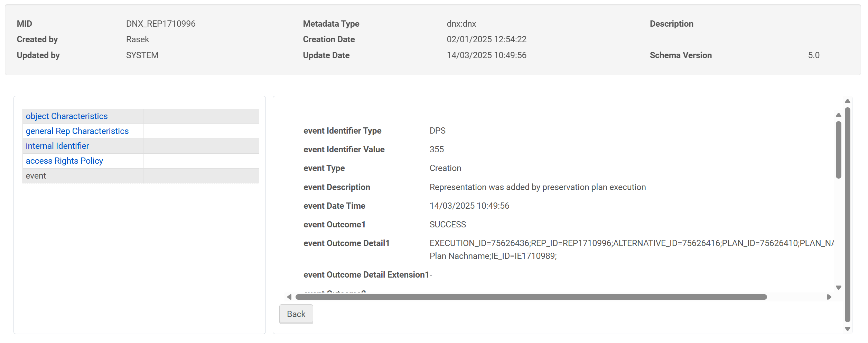This screenshot has height=343, width=868.
Task: Click the SUCCESS event outcome value
Action: click(448, 225)
